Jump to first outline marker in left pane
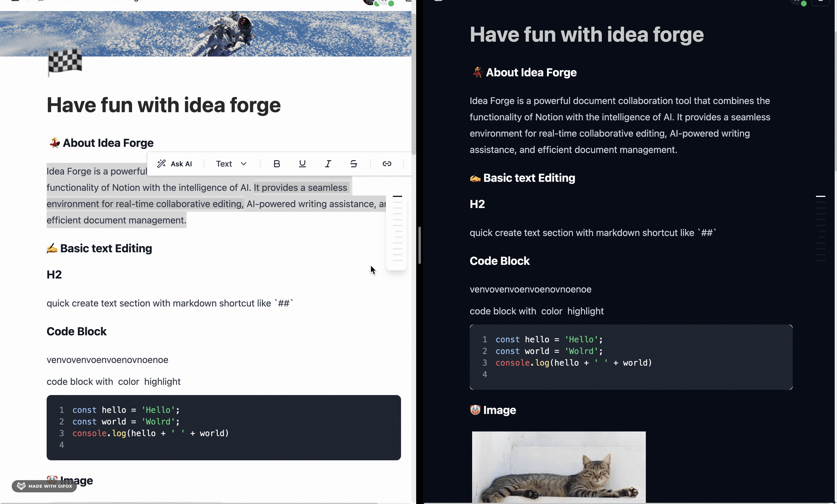The height and width of the screenshot is (504, 837). (x=397, y=196)
